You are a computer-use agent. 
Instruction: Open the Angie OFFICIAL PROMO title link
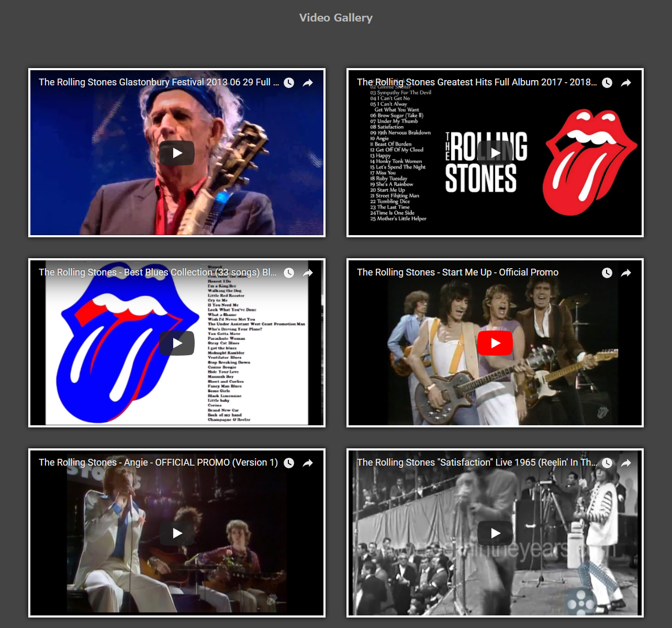point(158,462)
